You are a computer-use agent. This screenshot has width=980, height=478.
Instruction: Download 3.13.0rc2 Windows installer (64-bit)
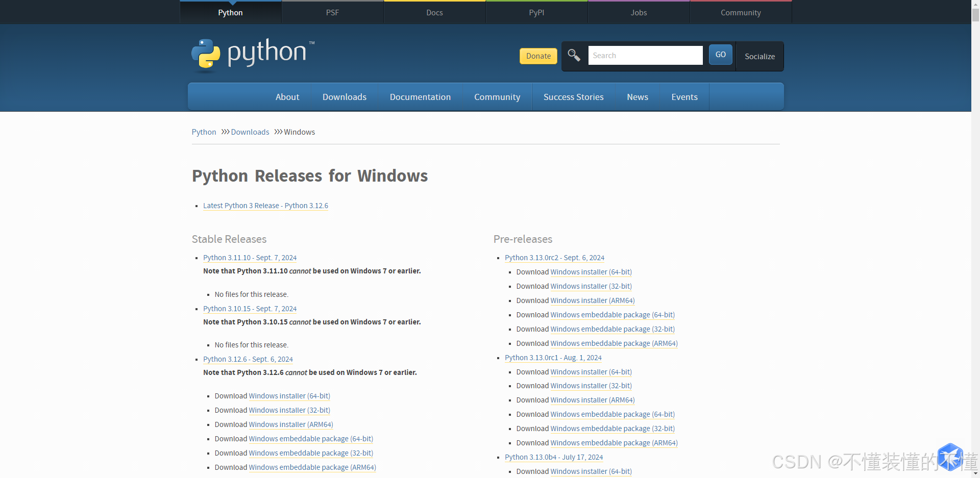click(591, 272)
